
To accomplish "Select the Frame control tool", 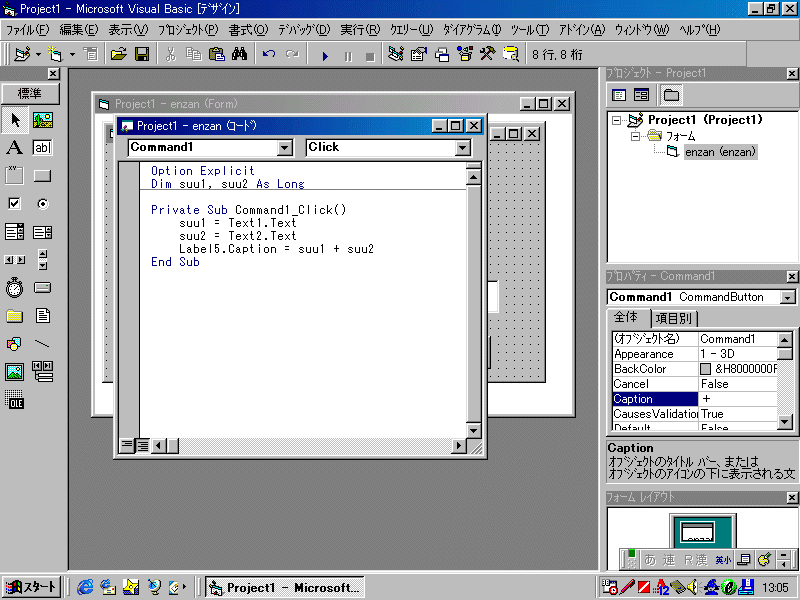I will (x=15, y=176).
